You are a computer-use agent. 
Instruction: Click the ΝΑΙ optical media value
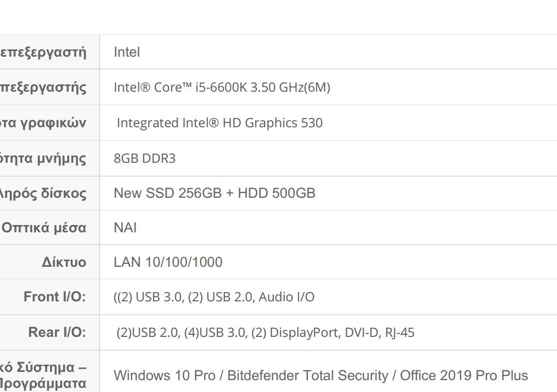coord(125,227)
